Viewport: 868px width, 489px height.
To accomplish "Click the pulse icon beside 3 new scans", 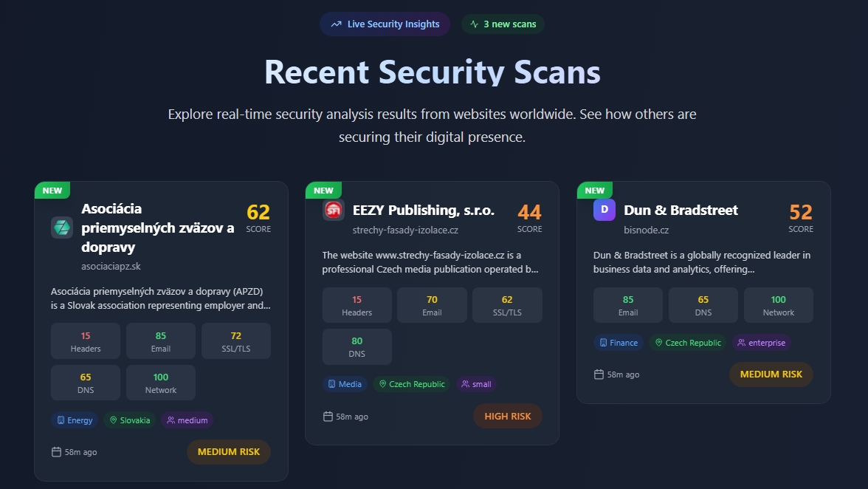I will [474, 24].
